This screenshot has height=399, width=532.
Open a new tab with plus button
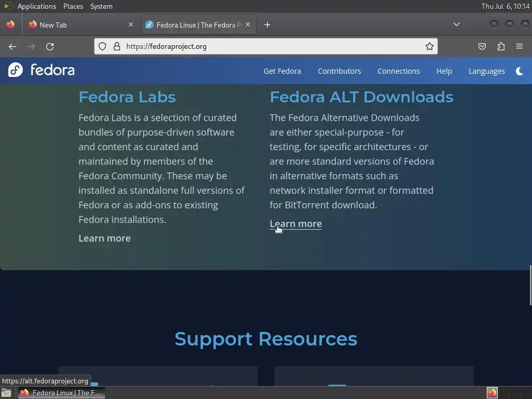click(x=268, y=25)
